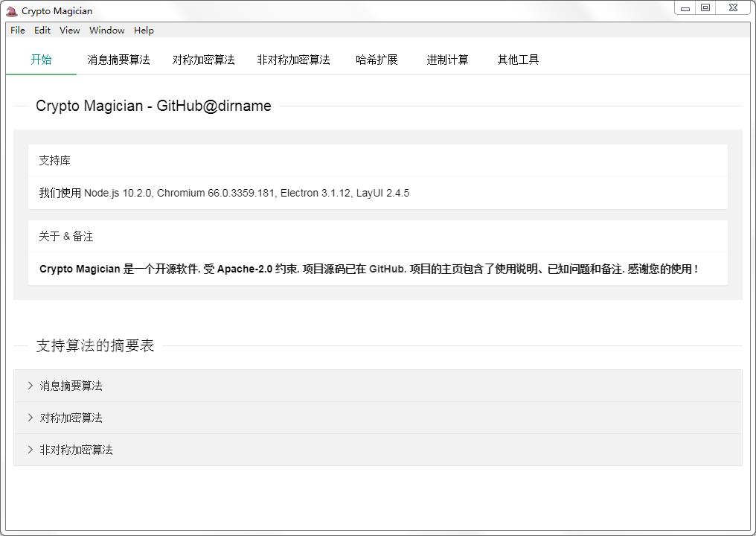Viewport: 756px width, 536px height.
Task: Click the 支持算法的摘要表 heading
Action: point(95,345)
